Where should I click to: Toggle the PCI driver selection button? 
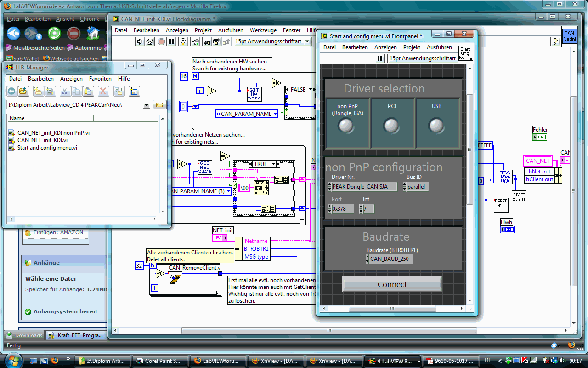pyautogui.click(x=392, y=125)
